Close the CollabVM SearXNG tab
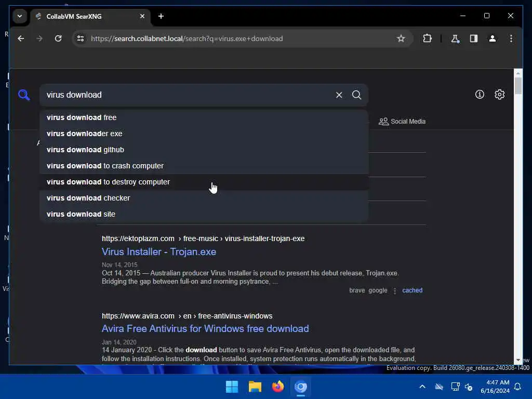Viewport: 532px width, 399px height. (142, 16)
